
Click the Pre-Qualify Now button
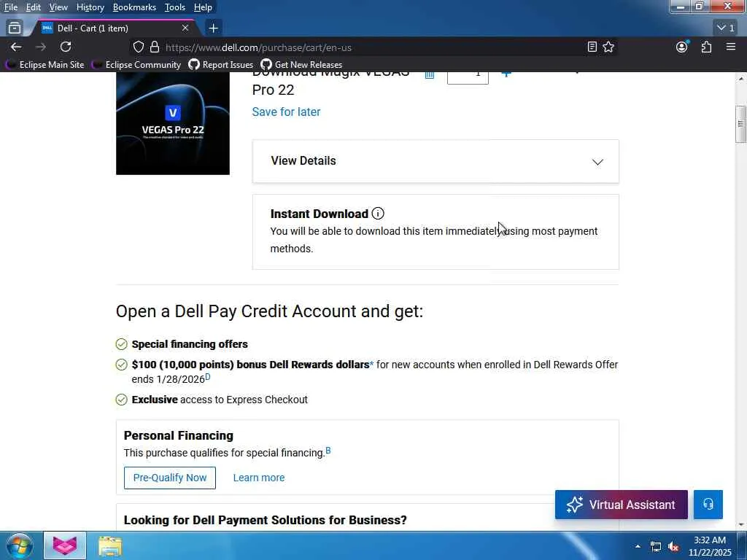[169, 478]
